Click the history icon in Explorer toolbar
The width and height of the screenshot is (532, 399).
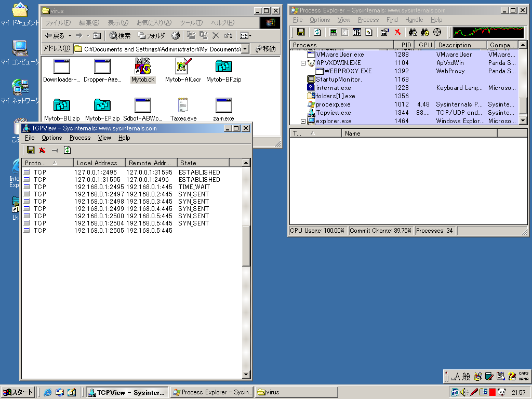[176, 35]
